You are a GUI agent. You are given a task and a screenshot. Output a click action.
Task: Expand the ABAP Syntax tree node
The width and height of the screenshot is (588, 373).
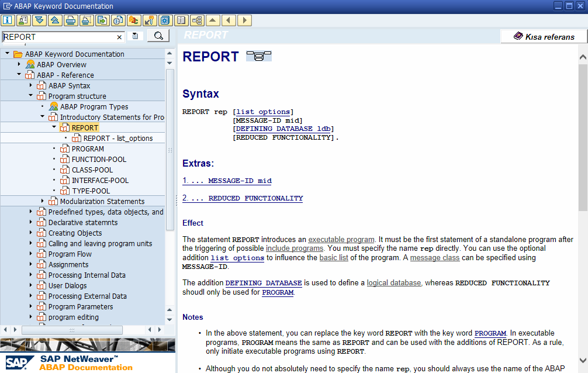31,85
